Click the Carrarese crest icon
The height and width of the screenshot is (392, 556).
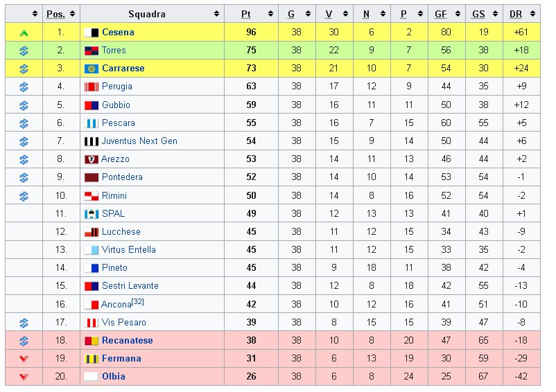point(91,69)
